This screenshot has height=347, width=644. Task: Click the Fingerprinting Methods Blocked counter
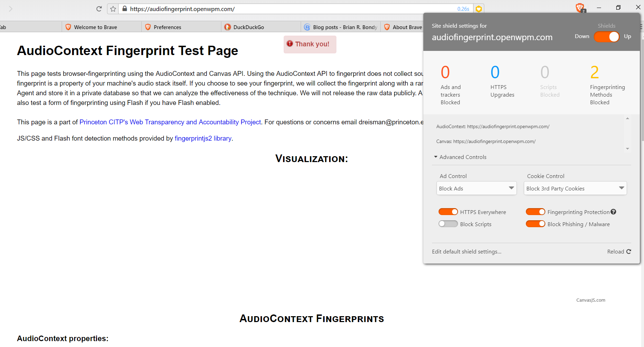click(608, 85)
